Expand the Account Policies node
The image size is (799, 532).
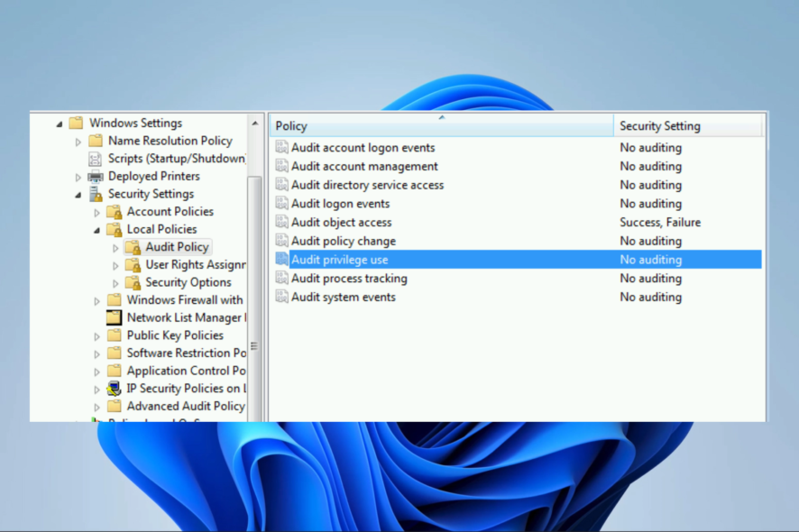(96, 211)
